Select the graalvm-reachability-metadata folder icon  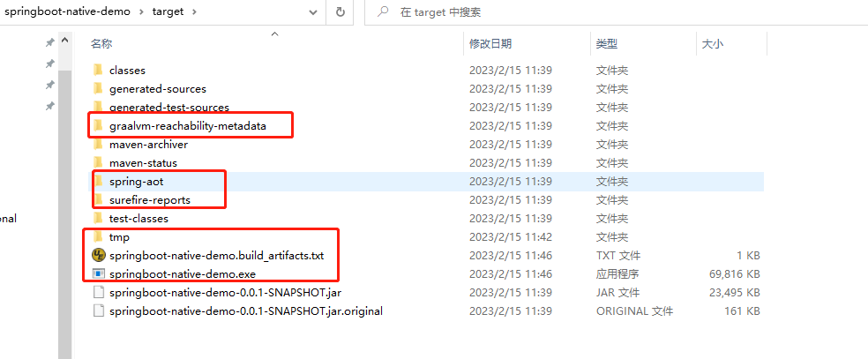click(x=99, y=125)
